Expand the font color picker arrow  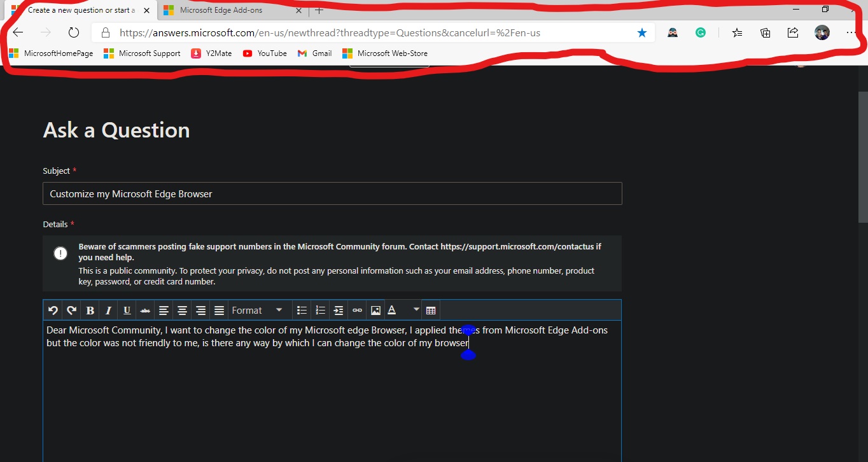tap(416, 310)
